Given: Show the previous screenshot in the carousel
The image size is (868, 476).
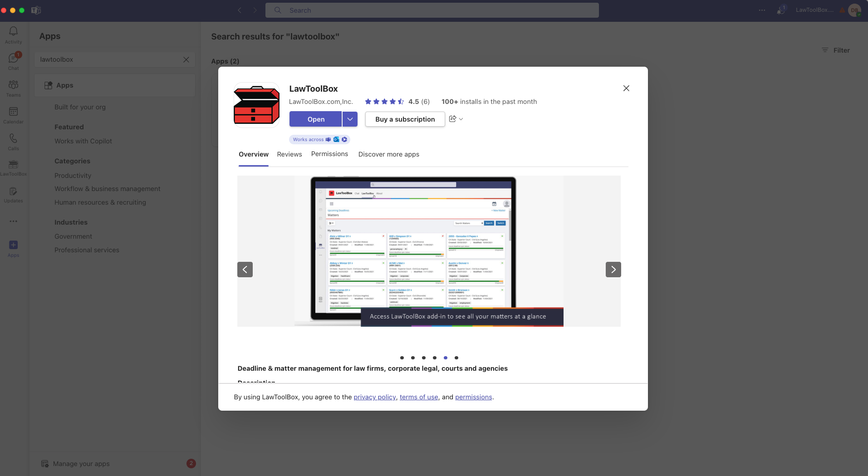Looking at the screenshot, I should click(x=245, y=270).
